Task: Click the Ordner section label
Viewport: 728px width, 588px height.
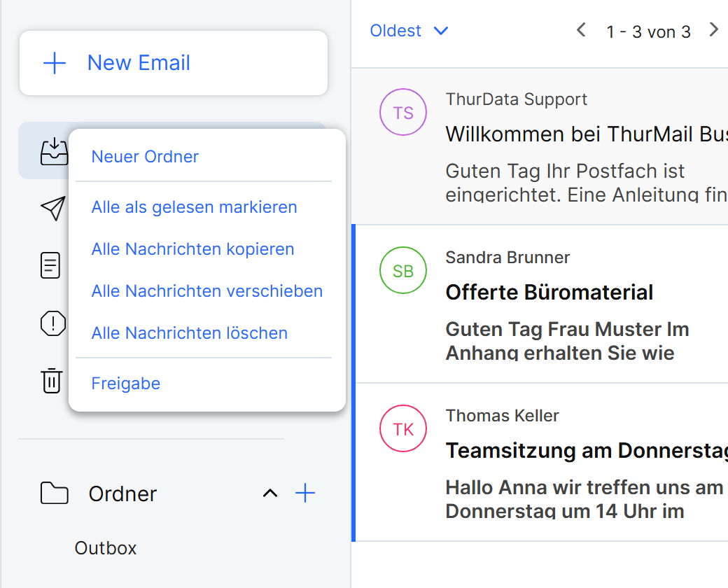Action: [x=122, y=493]
